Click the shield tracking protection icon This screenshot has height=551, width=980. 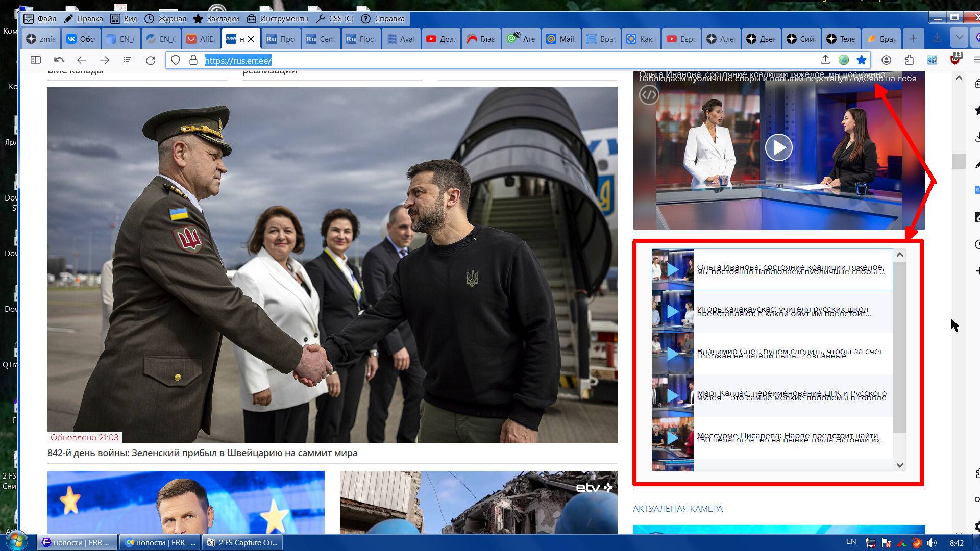pyautogui.click(x=176, y=60)
